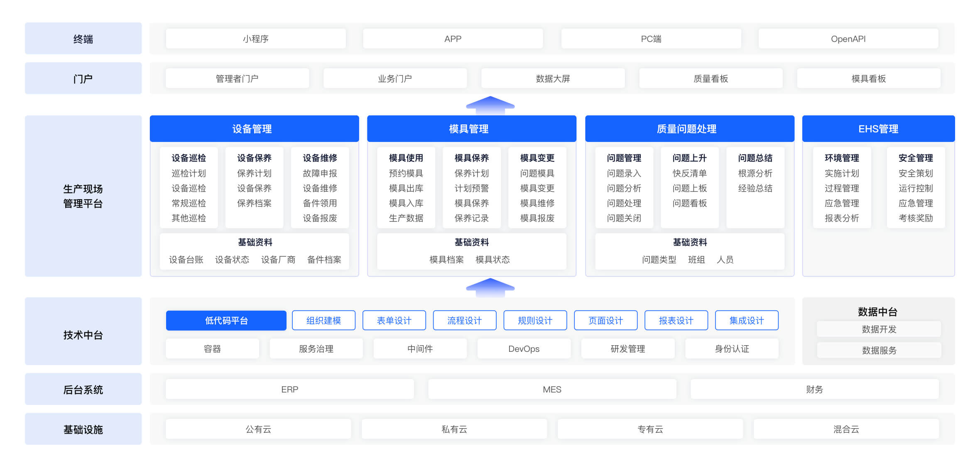Select the 问题关闭 item
Viewport: 980px width, 468px height.
click(624, 218)
